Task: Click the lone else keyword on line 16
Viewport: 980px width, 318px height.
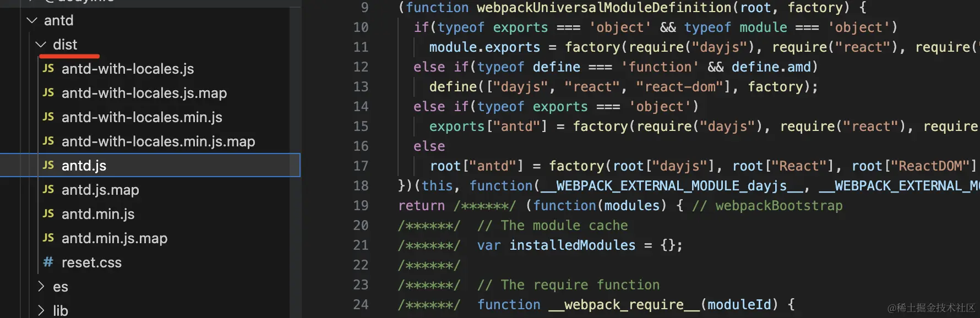Action: coord(429,146)
